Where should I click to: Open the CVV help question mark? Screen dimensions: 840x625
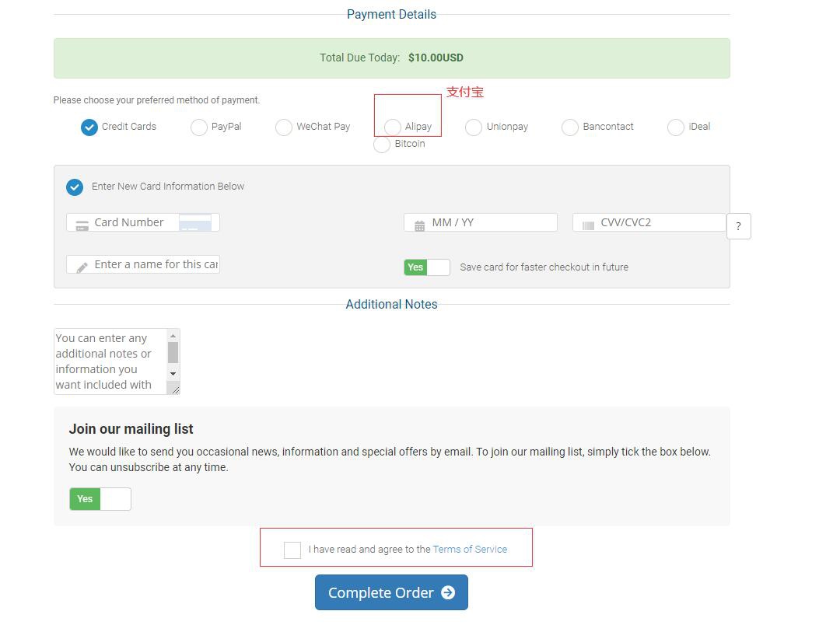click(x=738, y=226)
